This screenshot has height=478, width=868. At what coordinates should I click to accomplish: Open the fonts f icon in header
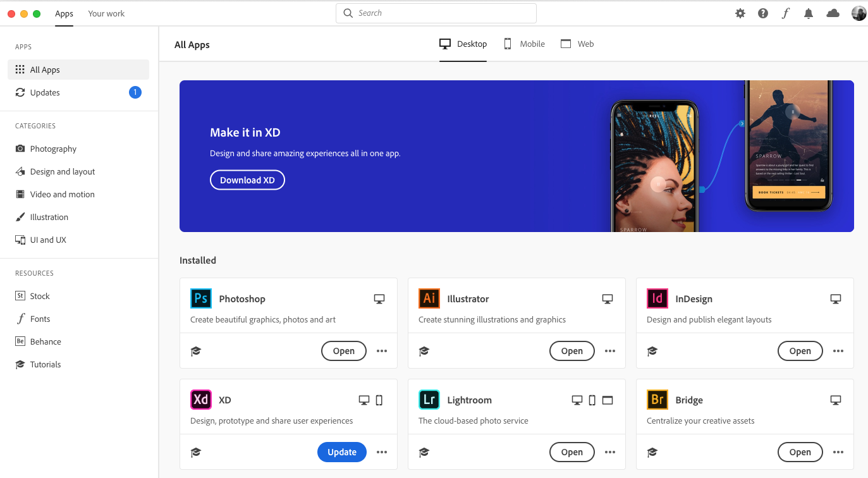point(785,13)
